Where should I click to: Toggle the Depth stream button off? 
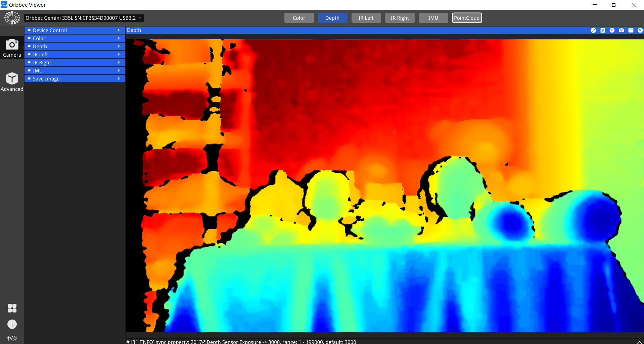332,18
